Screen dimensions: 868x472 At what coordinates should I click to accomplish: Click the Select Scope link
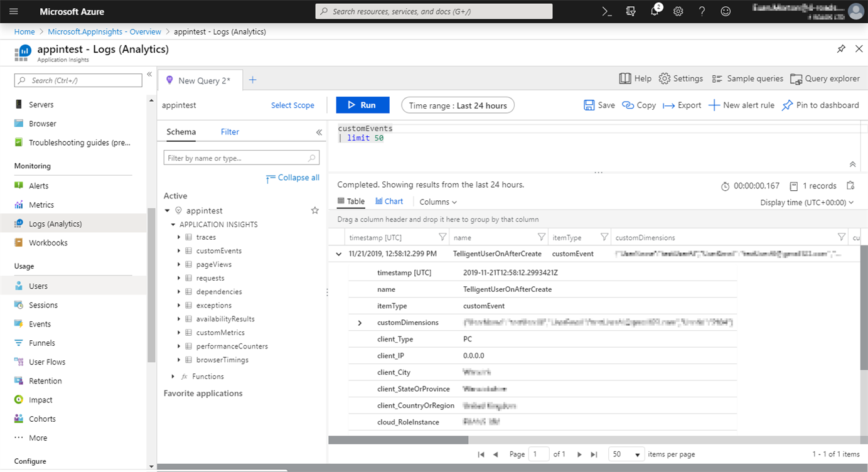tap(292, 105)
